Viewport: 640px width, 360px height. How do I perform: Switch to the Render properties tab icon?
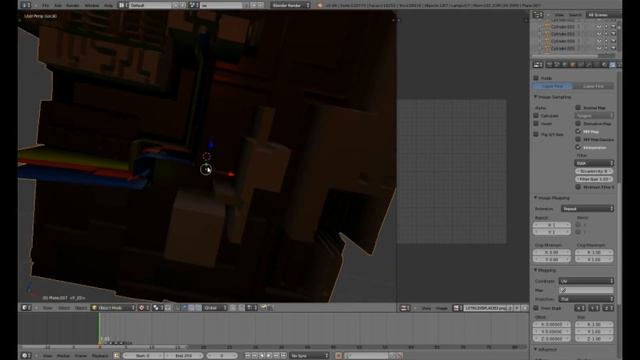[x=549, y=64]
